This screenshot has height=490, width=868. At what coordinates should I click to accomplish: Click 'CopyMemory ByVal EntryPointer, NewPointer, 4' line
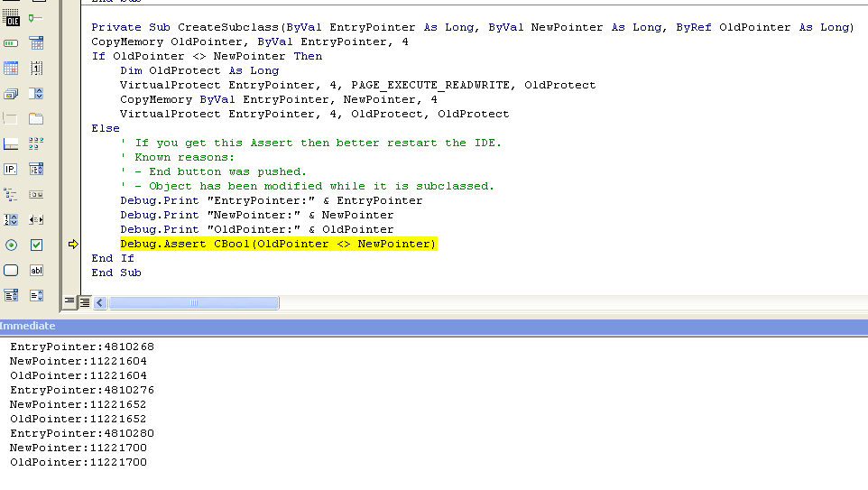(279, 99)
